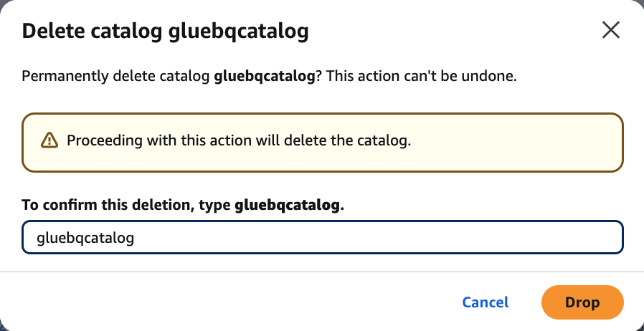Cancel the catalog deletion
Viewport: 644px width, 331px height.
pyautogui.click(x=486, y=302)
